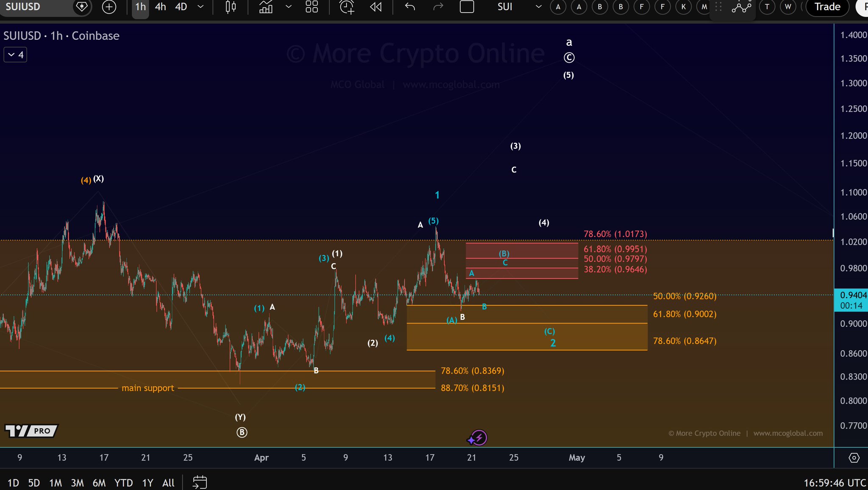This screenshot has height=490, width=868.
Task: Open the go-to-date calendar icon
Action: tap(200, 482)
